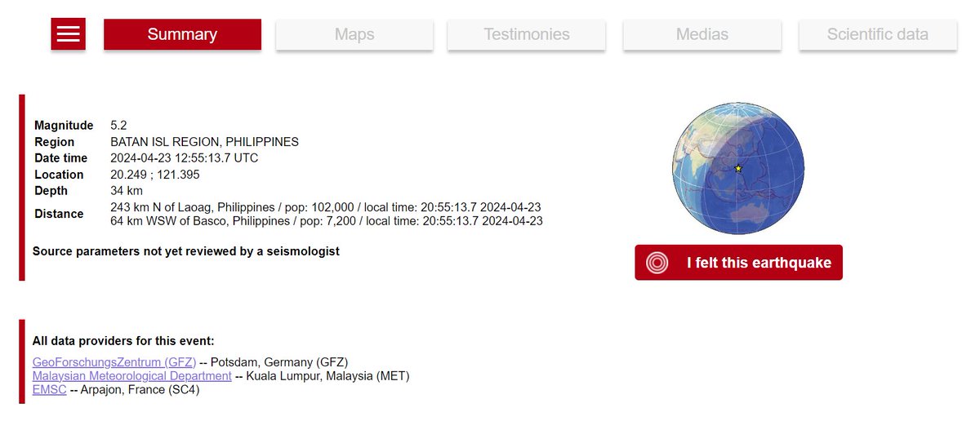Image resolution: width=980 pixels, height=421 pixels.
Task: Click the I felt this earthquake button
Action: click(x=738, y=263)
